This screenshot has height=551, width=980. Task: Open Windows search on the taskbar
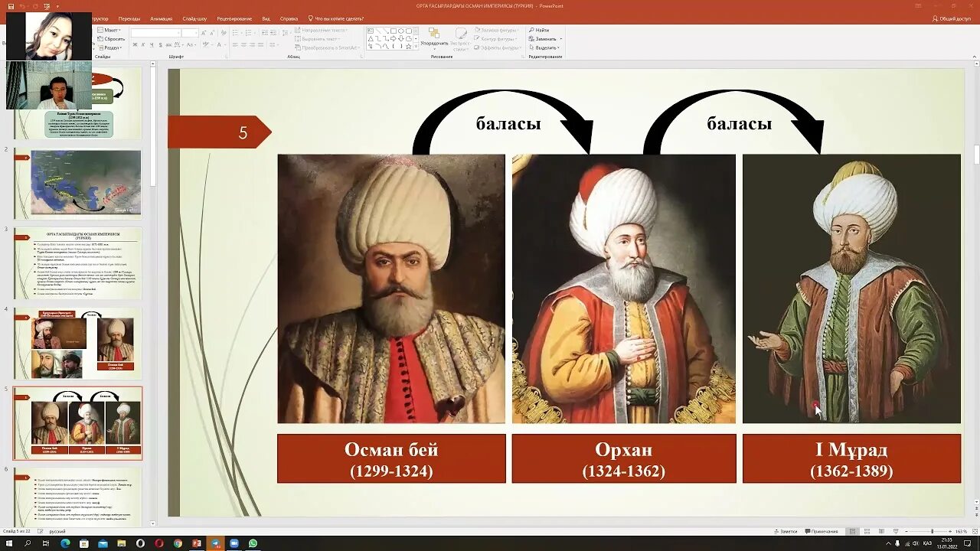pyautogui.click(x=28, y=543)
